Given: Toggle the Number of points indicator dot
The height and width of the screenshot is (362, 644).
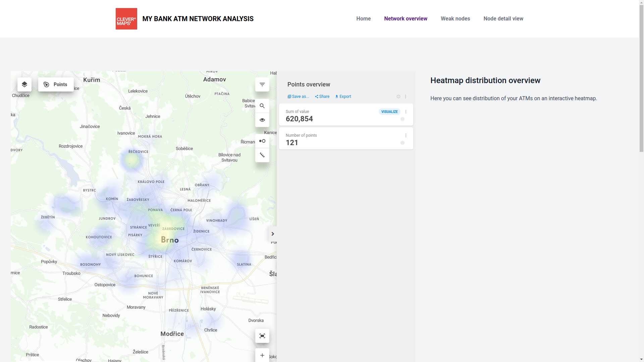Looking at the screenshot, I should point(402,143).
